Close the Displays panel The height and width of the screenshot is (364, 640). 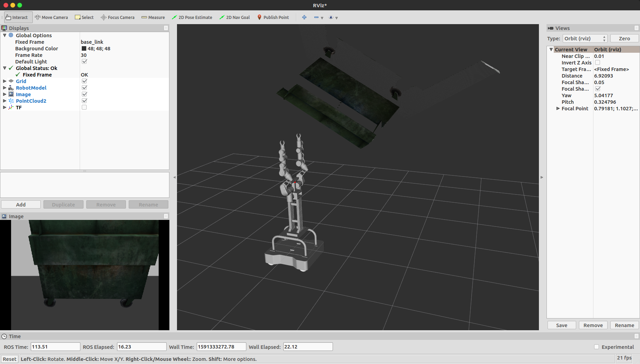coord(166,28)
